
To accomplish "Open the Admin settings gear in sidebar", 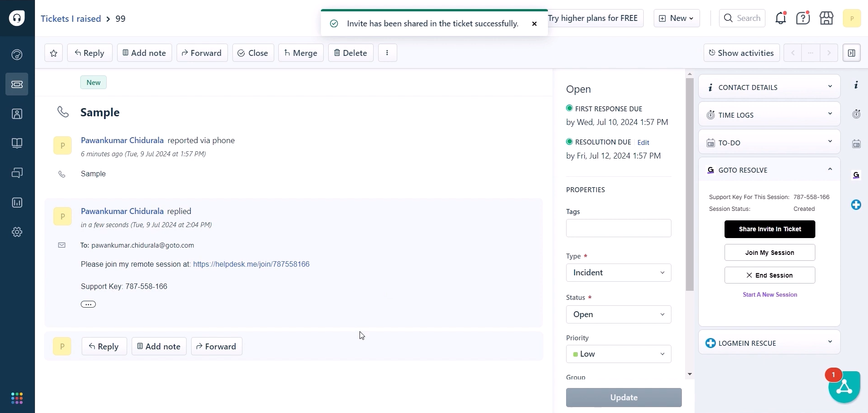I will click(17, 232).
